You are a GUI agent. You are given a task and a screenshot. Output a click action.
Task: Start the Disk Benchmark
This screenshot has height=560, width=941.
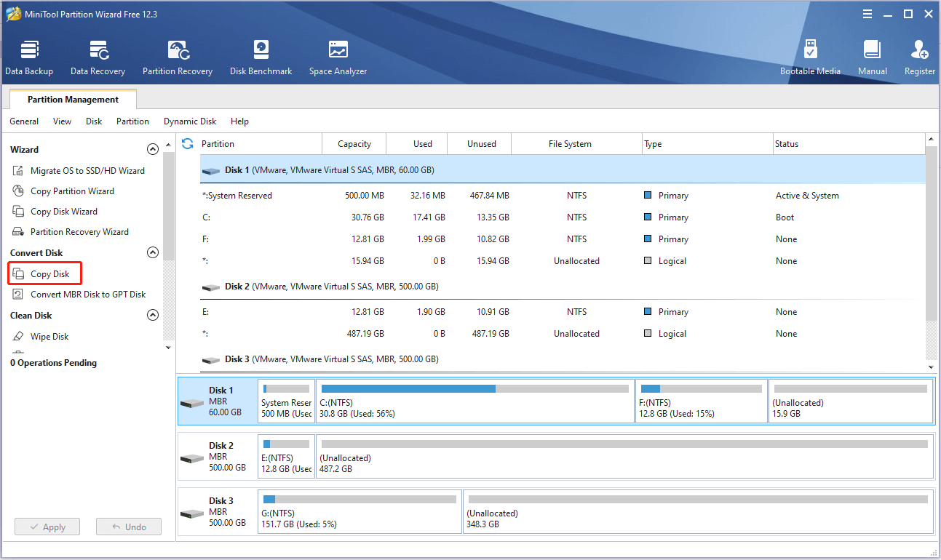pyautogui.click(x=261, y=58)
